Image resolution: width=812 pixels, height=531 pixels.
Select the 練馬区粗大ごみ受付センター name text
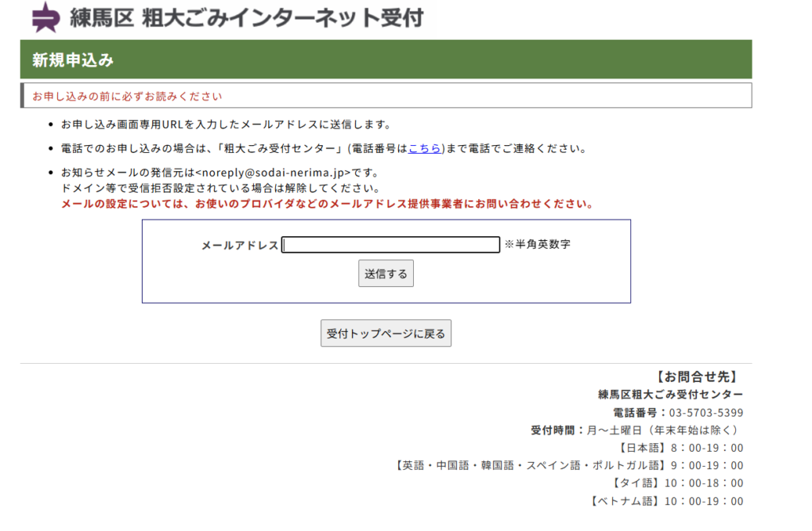coord(670,395)
